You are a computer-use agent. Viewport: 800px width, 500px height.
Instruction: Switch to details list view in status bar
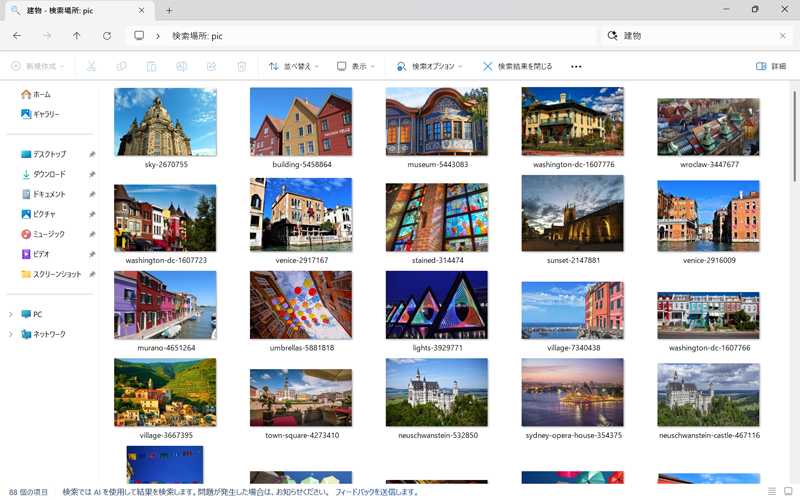(x=772, y=491)
